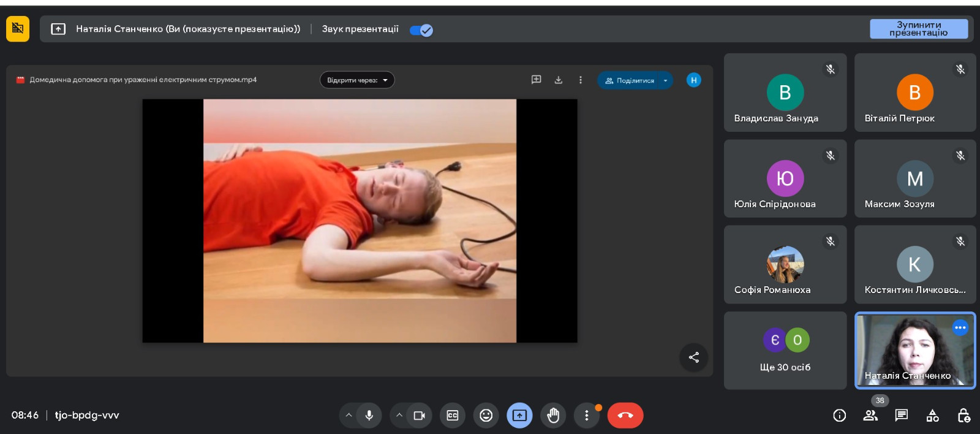Click 'Зупинити презентацію' button
Viewport: 980px width, 434px height.
click(918, 29)
